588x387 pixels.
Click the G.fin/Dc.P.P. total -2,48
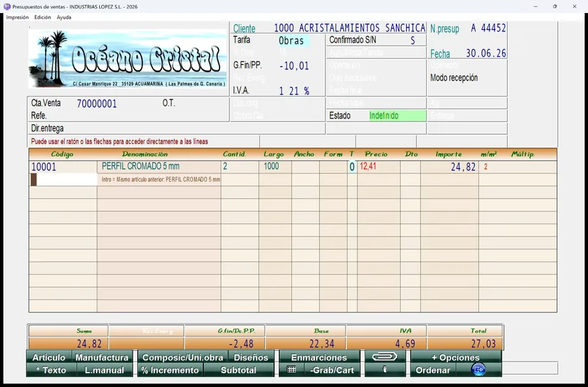tap(241, 343)
